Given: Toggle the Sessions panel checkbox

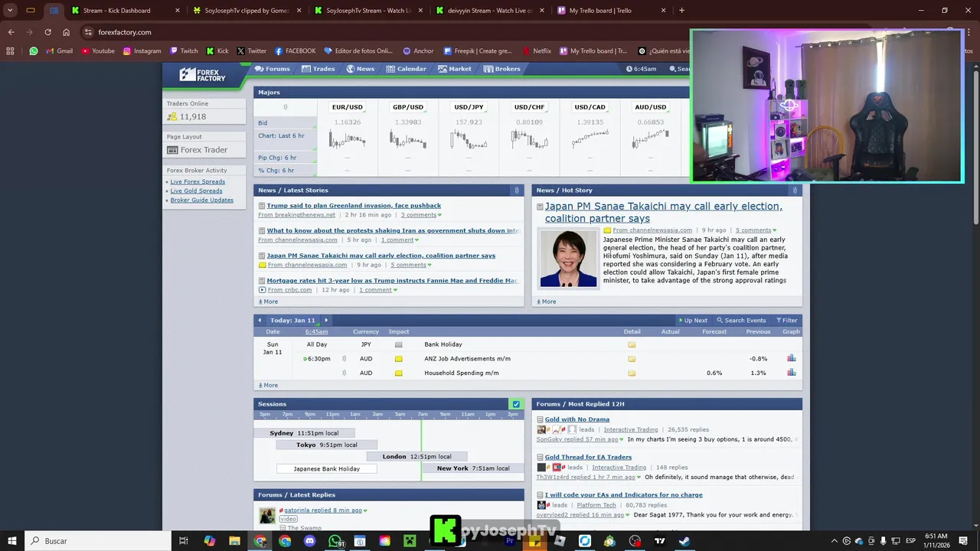Looking at the screenshot, I should 516,404.
